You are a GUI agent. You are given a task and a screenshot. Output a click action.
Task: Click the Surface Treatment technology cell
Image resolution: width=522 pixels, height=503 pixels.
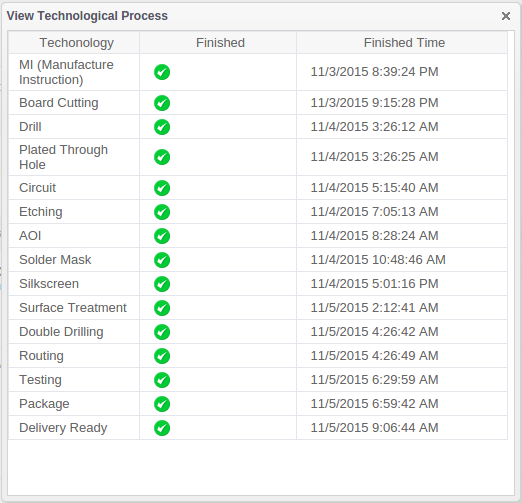74,308
